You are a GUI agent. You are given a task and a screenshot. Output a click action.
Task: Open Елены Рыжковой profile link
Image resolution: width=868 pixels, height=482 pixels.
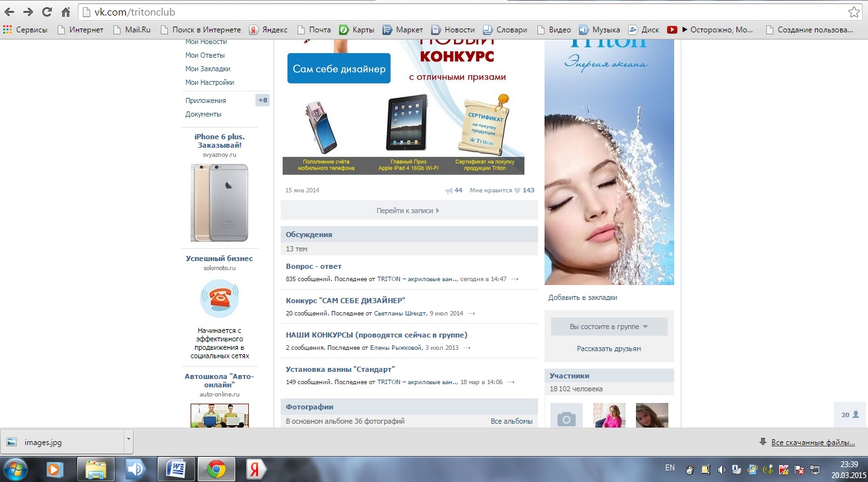[x=395, y=348]
